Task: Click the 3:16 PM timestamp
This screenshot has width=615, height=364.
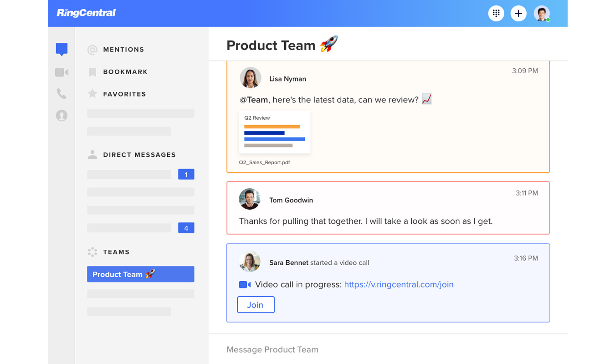Action: 526,258
